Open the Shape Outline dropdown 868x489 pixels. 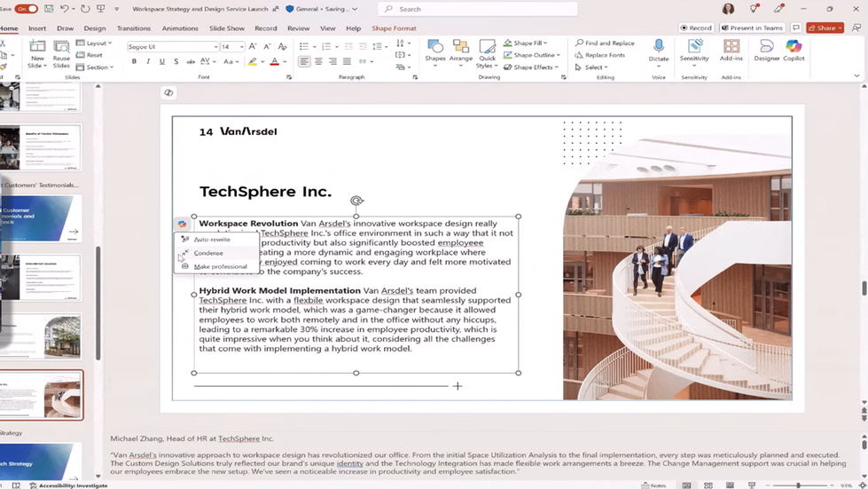click(531, 55)
